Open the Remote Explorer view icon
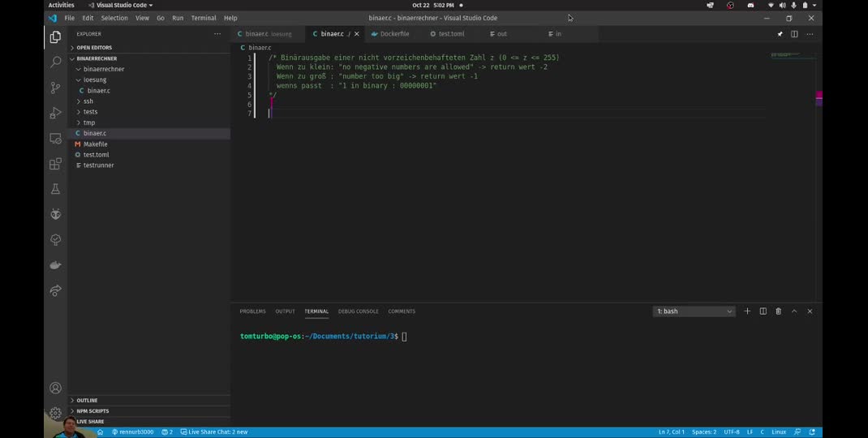Screen dimensions: 868x438 55,139
